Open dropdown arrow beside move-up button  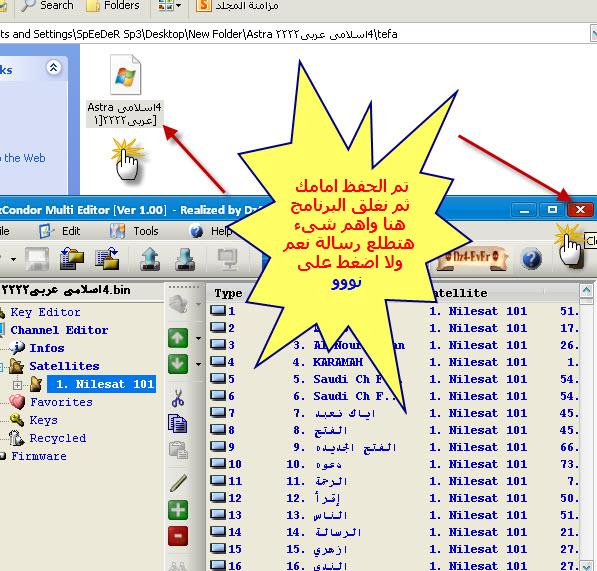198,338
